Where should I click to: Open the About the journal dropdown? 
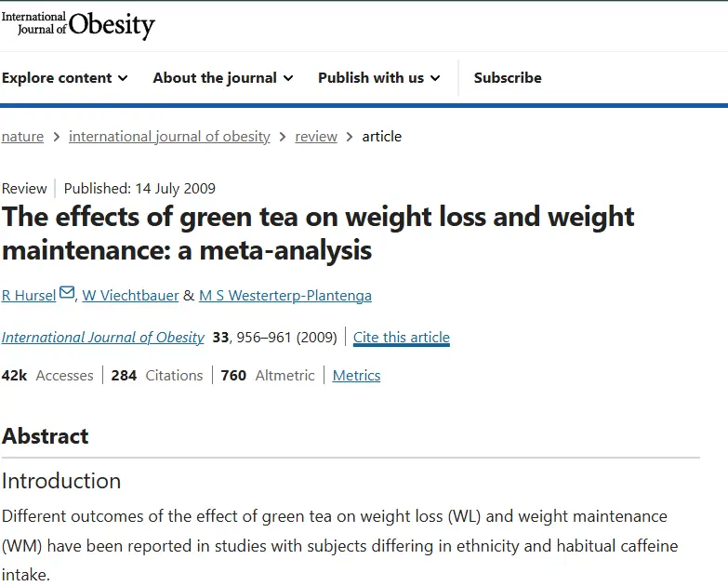[x=222, y=78]
